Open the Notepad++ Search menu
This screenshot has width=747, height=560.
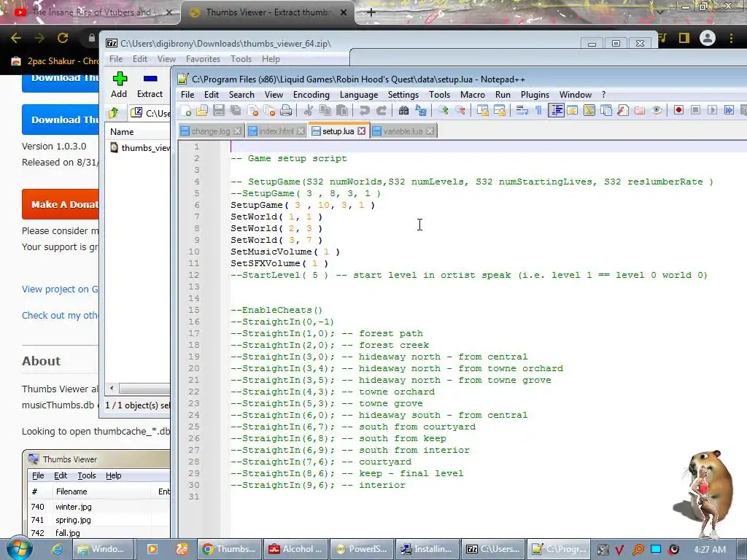(241, 95)
